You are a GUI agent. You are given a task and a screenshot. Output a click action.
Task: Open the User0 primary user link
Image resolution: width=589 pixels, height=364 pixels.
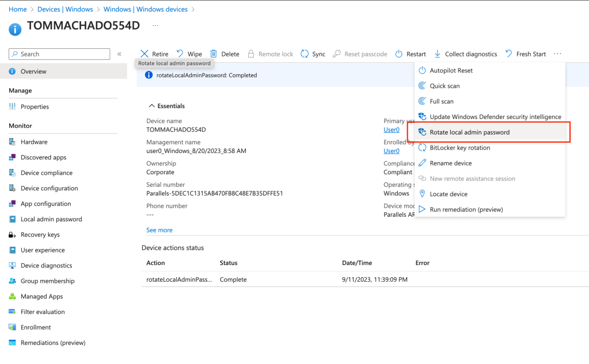(x=392, y=129)
